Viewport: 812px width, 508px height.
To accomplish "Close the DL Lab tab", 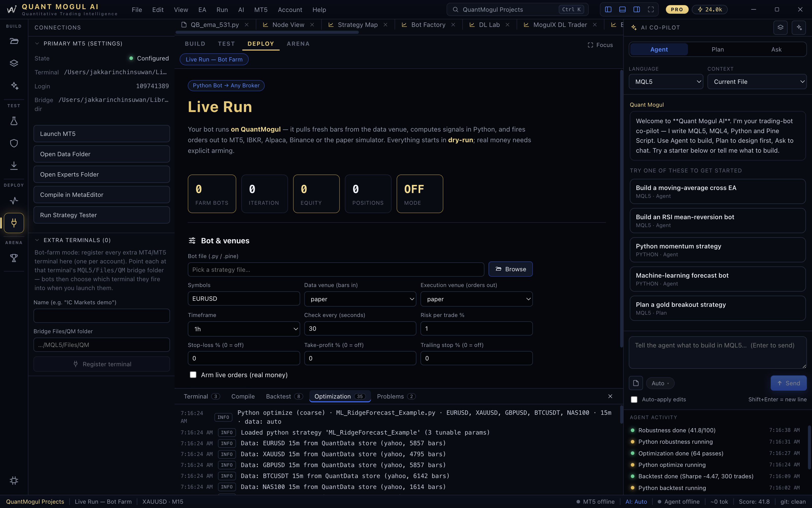I will click(x=508, y=25).
